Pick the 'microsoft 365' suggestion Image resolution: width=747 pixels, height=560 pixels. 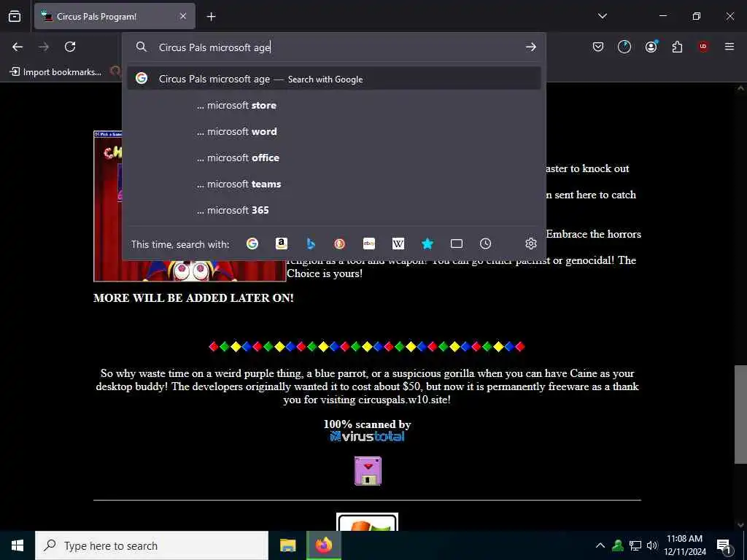[x=334, y=210]
